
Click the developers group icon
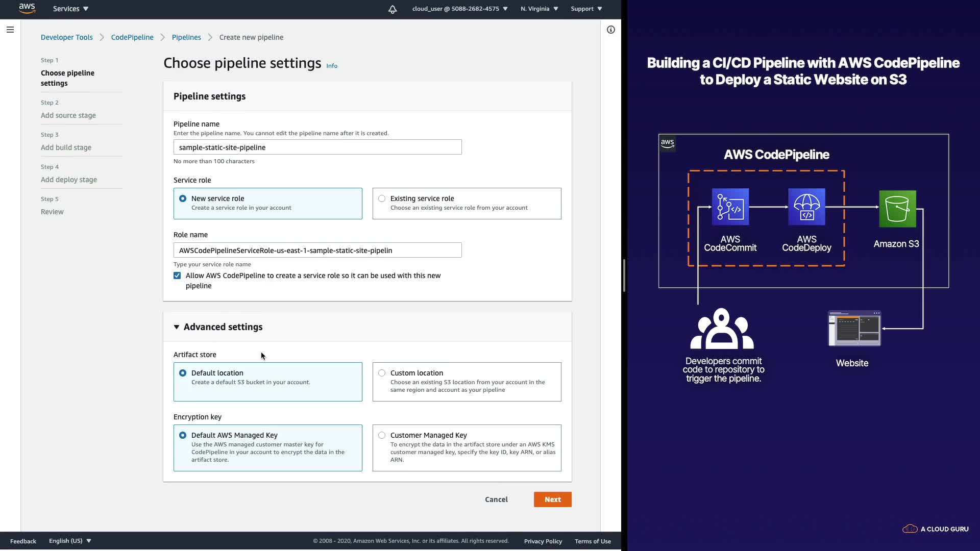coord(722,329)
